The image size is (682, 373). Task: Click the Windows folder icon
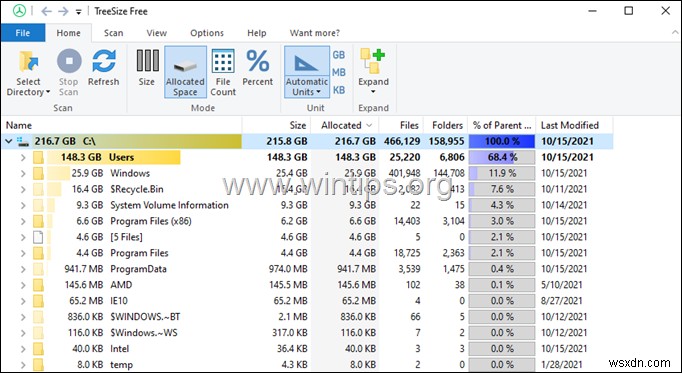click(x=38, y=173)
